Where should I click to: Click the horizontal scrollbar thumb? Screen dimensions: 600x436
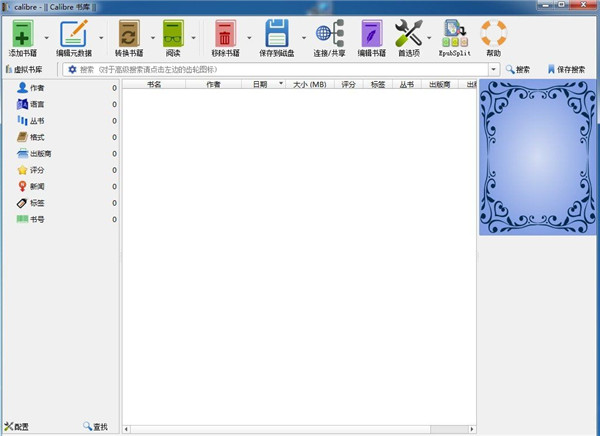(280, 429)
